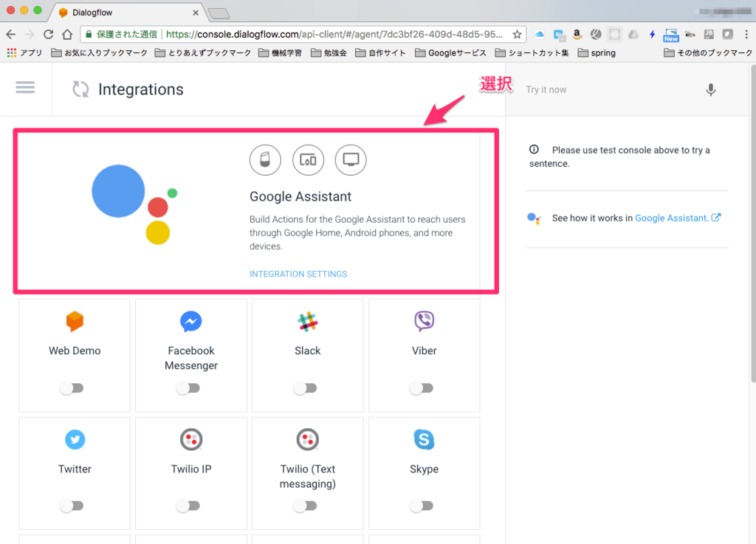This screenshot has height=544, width=756.
Task: Close the Dialogflow tab
Action: pyautogui.click(x=195, y=13)
